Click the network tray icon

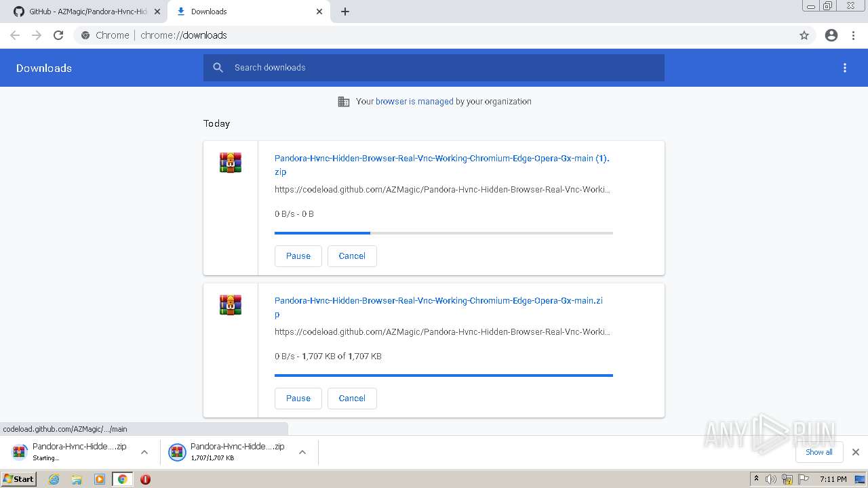coord(787,479)
